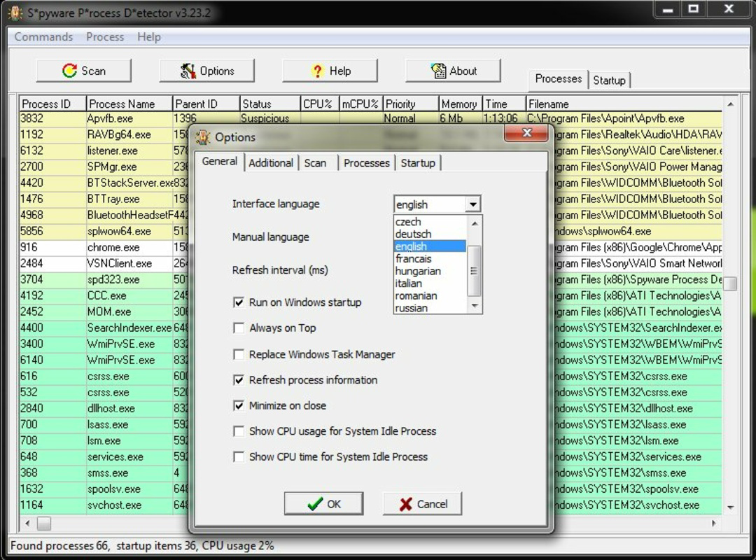
Task: Select deutsch from the language list
Action: [x=413, y=234]
